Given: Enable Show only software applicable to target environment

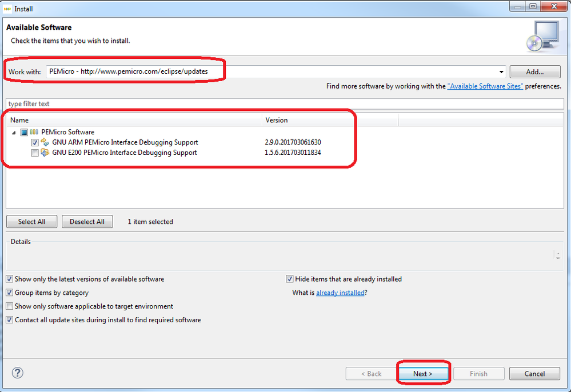Looking at the screenshot, I should [x=10, y=306].
